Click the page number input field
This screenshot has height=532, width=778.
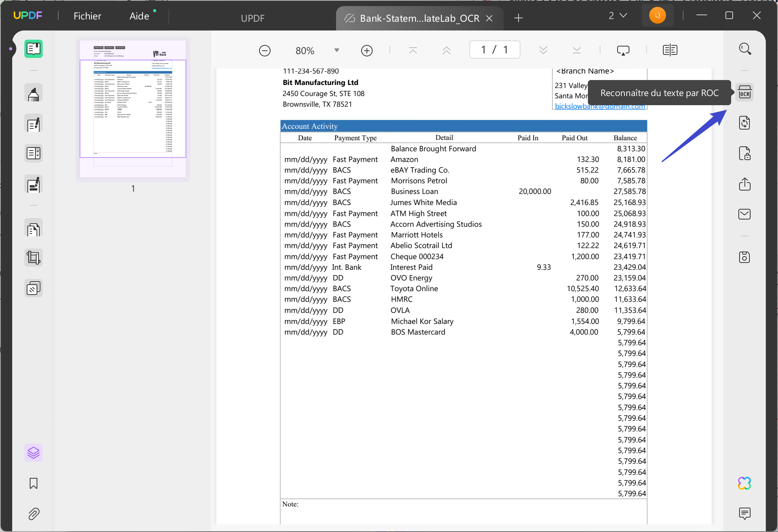495,50
